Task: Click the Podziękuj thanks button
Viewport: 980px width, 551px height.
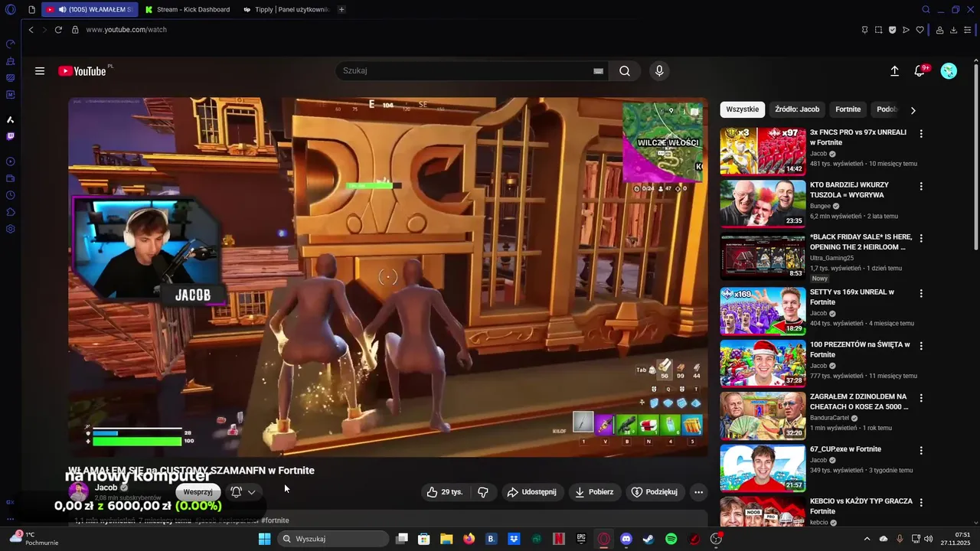Action: (x=655, y=492)
